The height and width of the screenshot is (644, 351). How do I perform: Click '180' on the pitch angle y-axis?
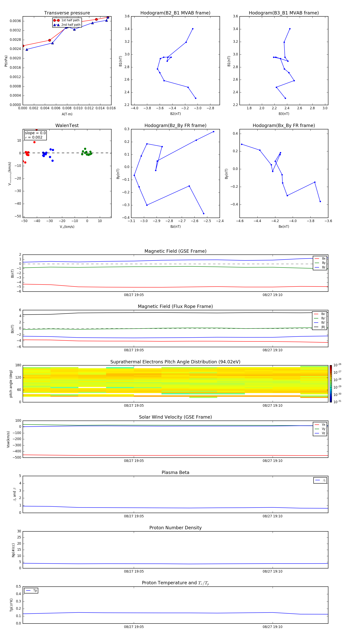18,365
